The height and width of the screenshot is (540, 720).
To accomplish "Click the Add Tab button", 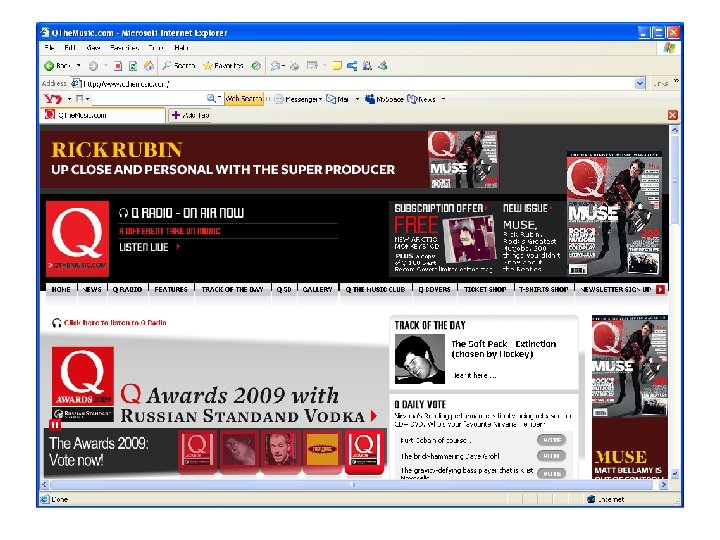I will [191, 115].
